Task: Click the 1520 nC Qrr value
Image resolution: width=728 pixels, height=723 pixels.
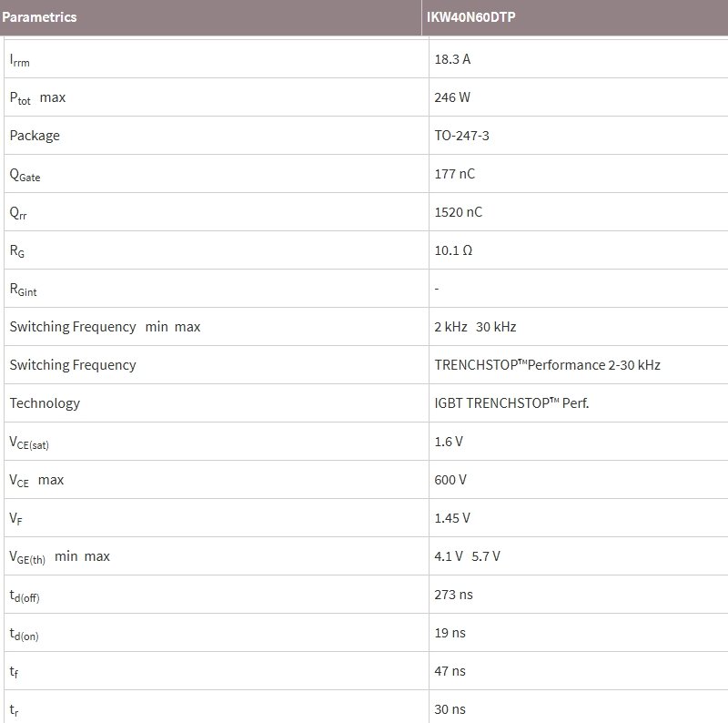Action: [459, 212]
